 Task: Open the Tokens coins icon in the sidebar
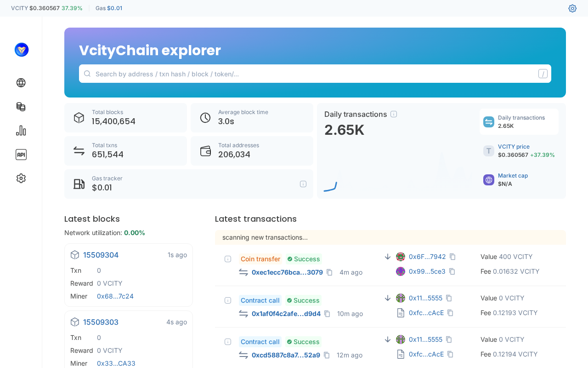pos(21,107)
